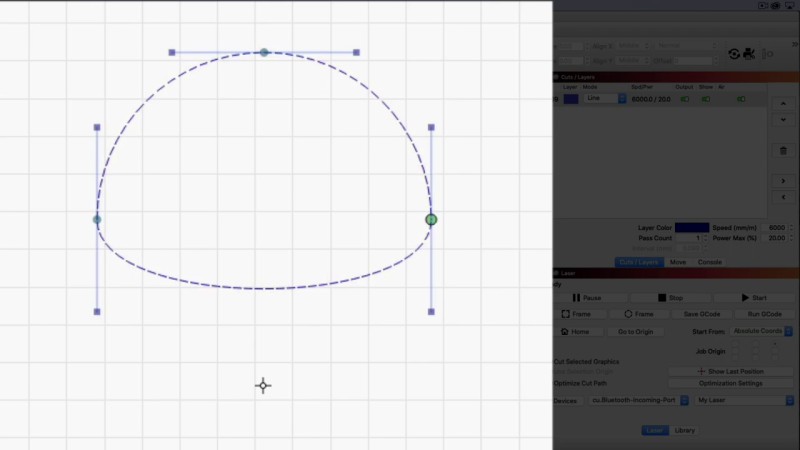Open the Start From Absolute Coords dropdown

coord(761,331)
